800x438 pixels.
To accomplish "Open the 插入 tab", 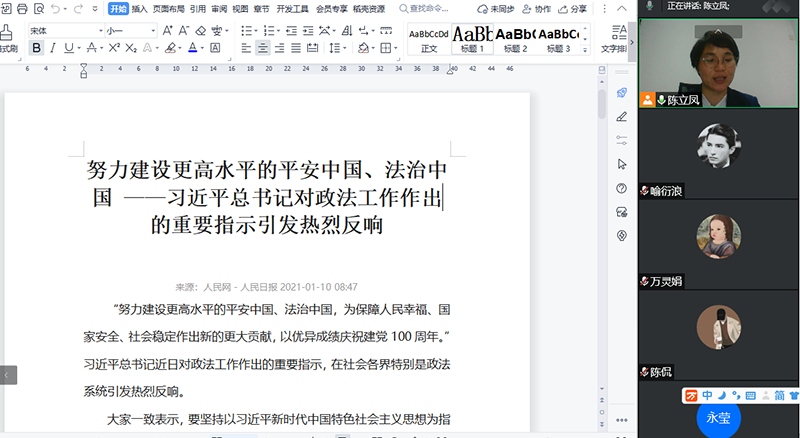I will point(139,9).
